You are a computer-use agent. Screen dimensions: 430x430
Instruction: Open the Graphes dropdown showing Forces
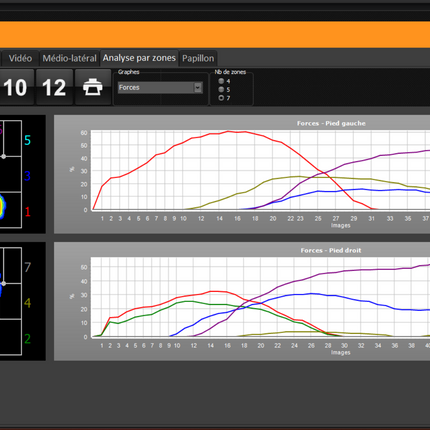[x=160, y=88]
